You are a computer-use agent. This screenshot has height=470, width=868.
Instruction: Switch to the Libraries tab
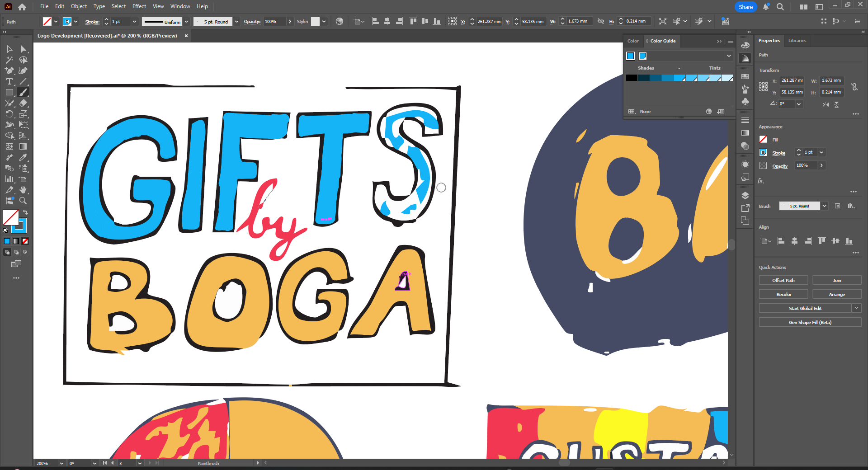797,41
